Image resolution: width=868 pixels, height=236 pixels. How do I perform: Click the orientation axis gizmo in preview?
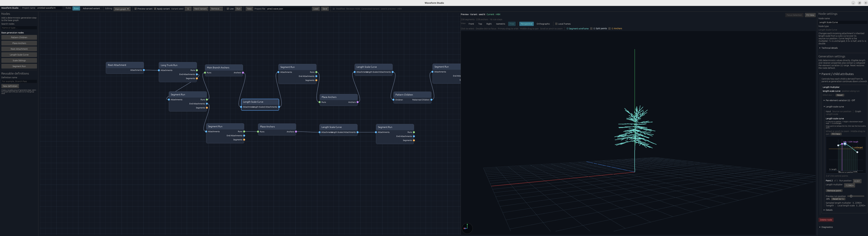(x=467, y=228)
